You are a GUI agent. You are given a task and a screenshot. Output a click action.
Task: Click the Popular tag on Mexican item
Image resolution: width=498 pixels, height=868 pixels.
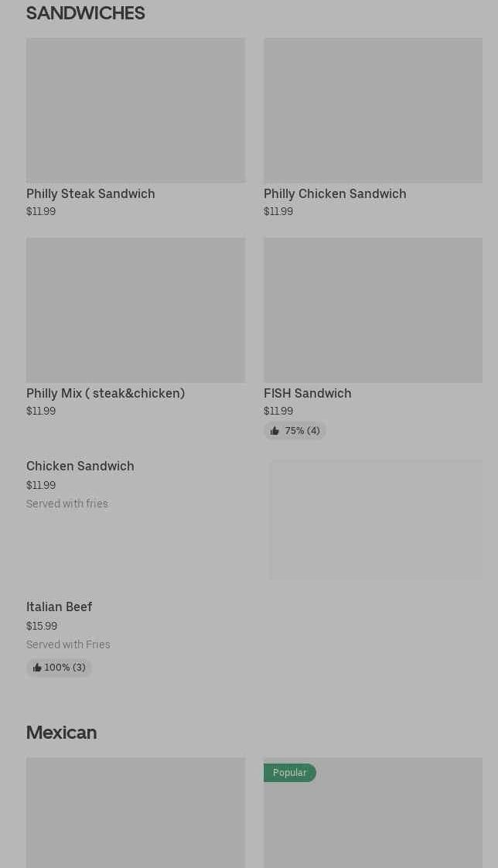click(x=289, y=773)
